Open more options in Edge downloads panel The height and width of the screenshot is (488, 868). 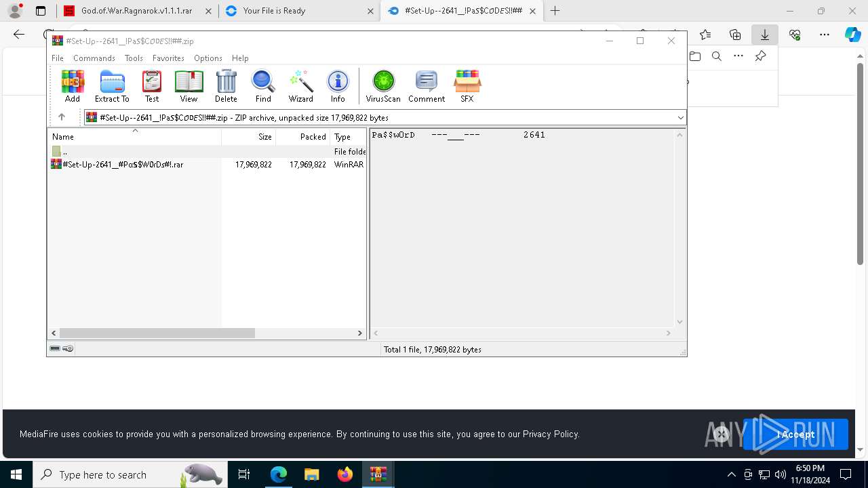coord(738,56)
